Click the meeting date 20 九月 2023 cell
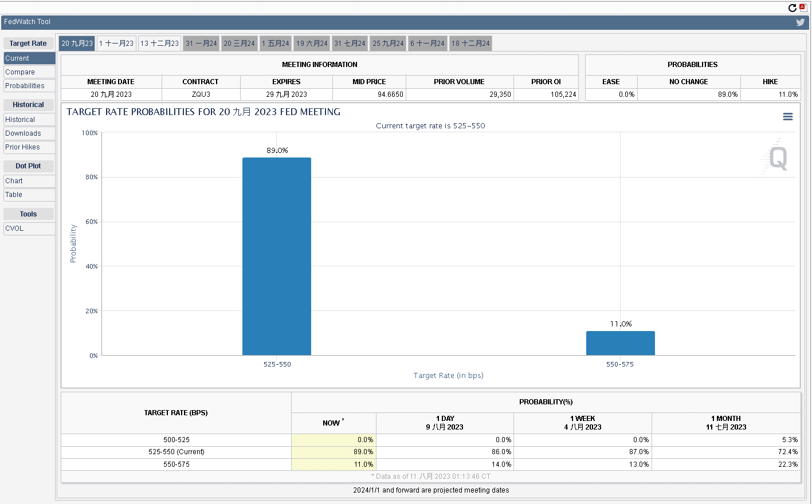812x504 pixels. tap(111, 94)
